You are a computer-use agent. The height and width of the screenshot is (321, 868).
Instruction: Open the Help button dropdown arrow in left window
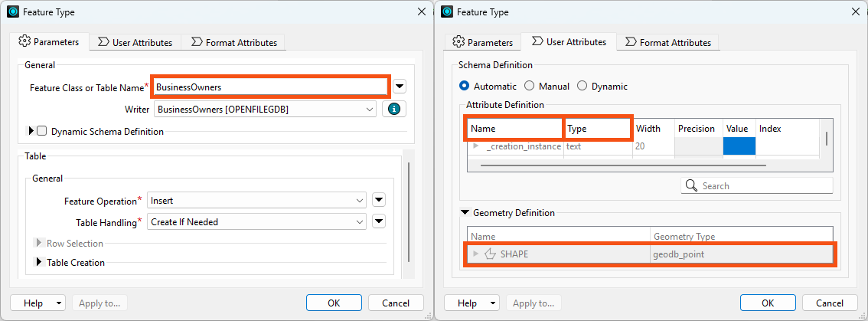(x=59, y=303)
